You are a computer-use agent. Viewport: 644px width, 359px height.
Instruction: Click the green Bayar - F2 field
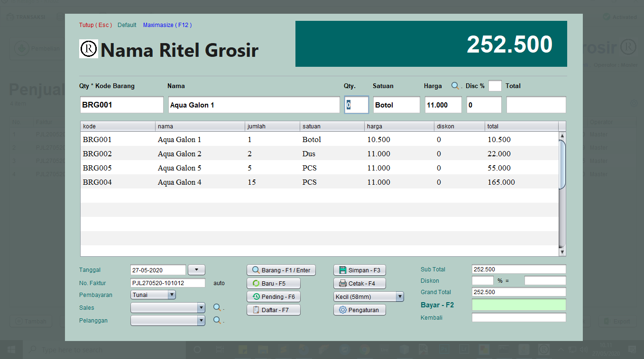pos(519,305)
